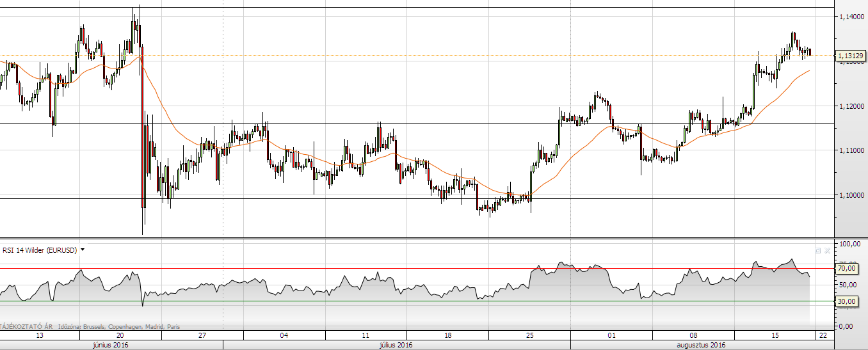Click the 1,10000 price axis label

coord(853,195)
